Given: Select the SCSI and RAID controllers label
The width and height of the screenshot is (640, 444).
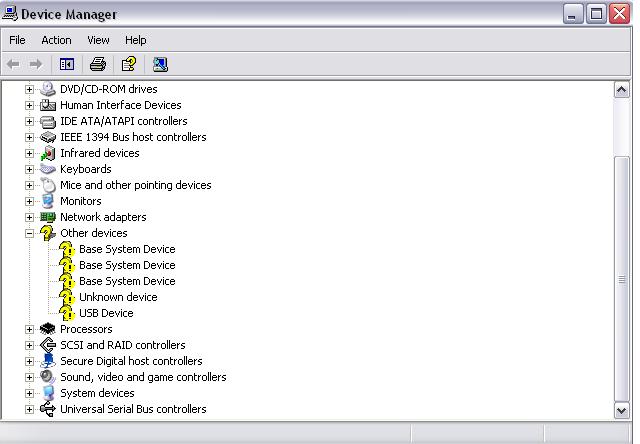Looking at the screenshot, I should tap(123, 345).
